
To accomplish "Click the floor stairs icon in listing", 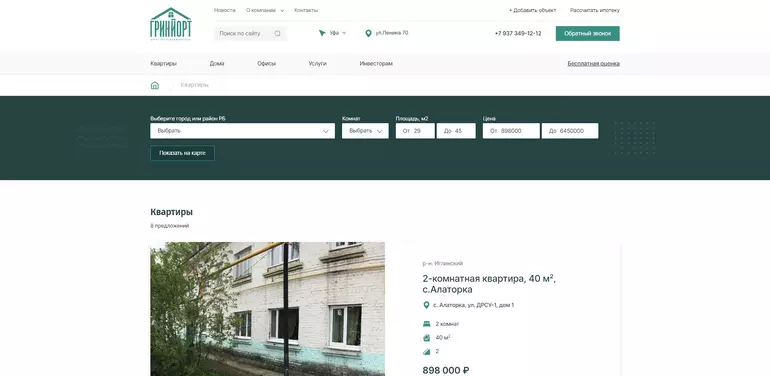I will click(426, 351).
